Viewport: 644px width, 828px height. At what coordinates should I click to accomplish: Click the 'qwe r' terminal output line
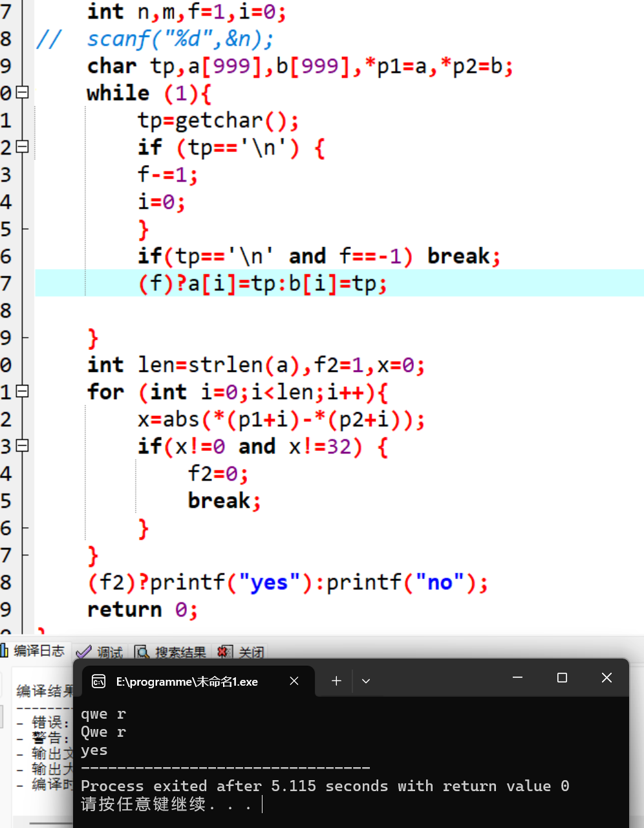(103, 714)
